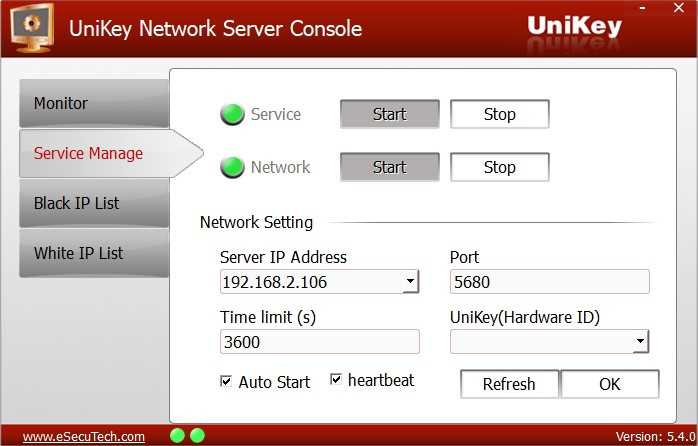Disable the heartbeat checkbox
The image size is (698, 446).
pos(336,380)
